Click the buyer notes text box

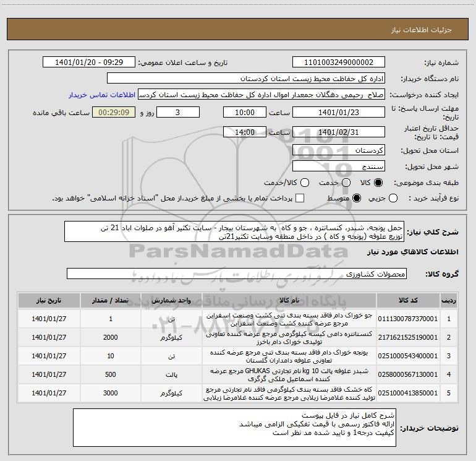(x=234, y=428)
